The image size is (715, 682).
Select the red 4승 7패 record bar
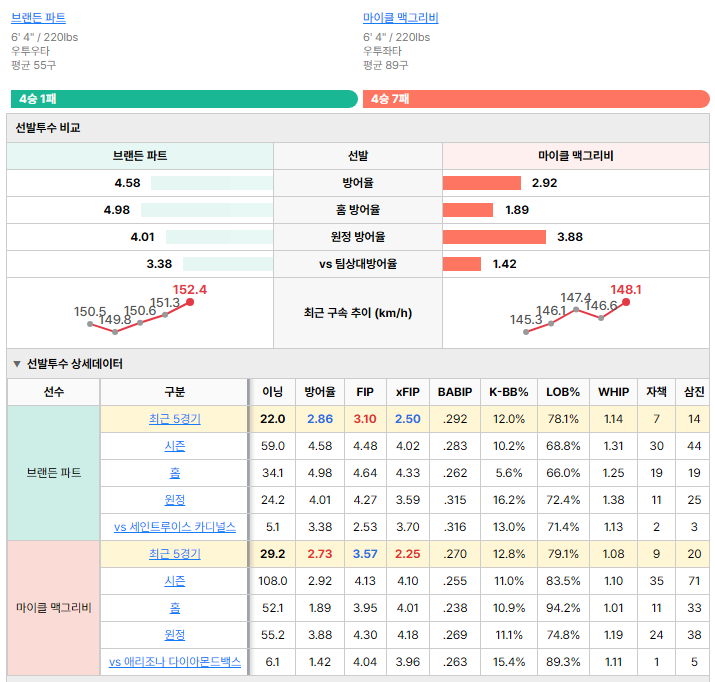coord(536,99)
